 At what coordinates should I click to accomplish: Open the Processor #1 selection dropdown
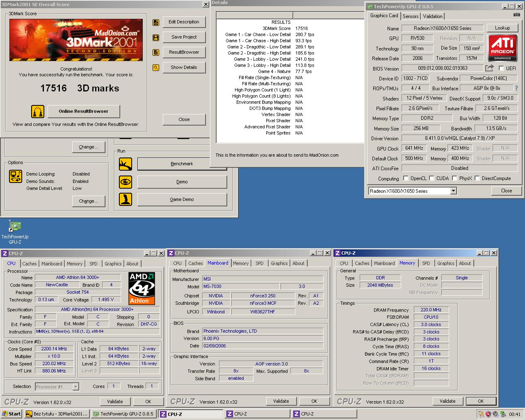[x=75, y=386]
